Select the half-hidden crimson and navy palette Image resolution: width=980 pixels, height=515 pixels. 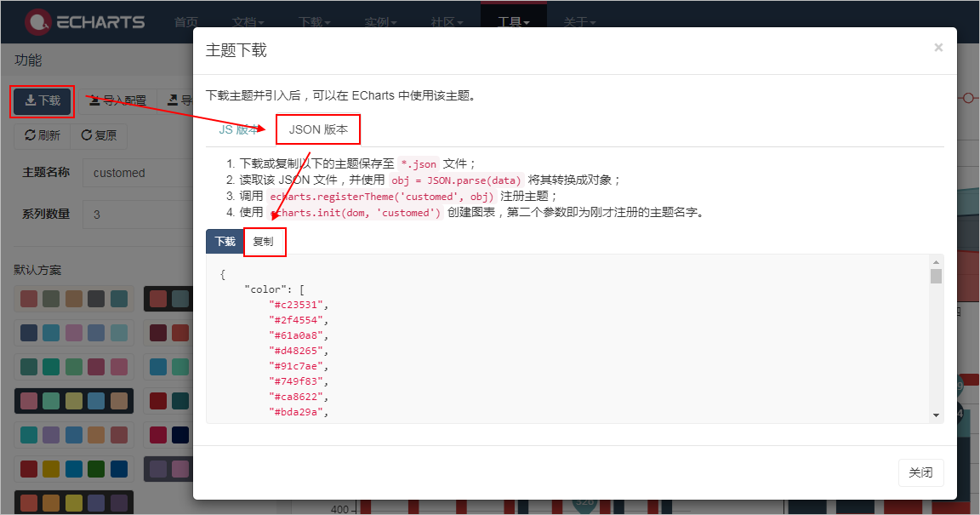(x=168, y=435)
